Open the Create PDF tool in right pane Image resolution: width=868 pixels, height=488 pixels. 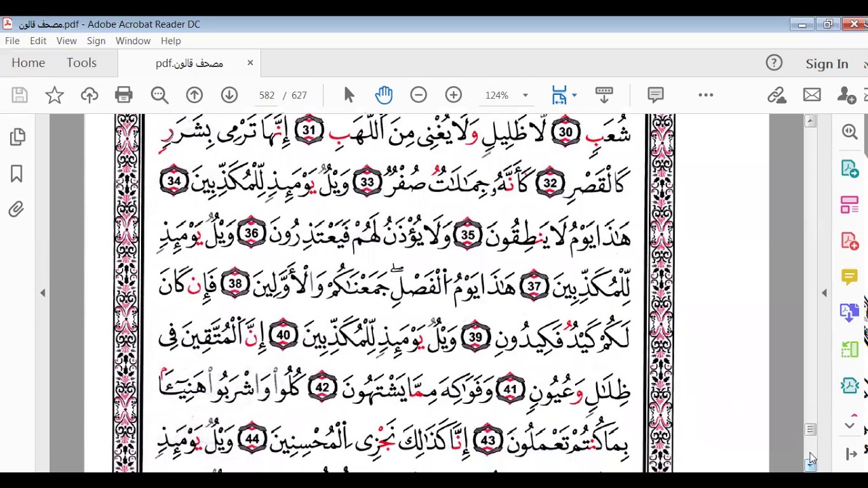850,241
